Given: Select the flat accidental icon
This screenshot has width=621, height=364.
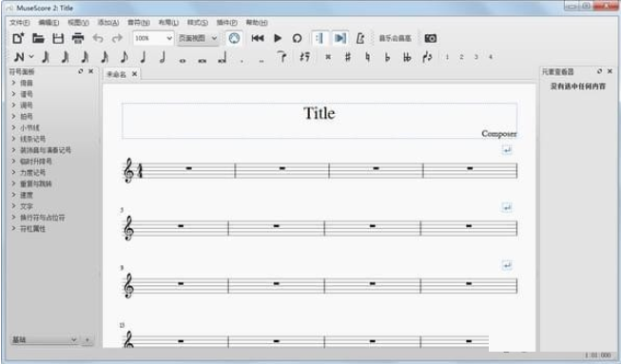Looking at the screenshot, I should click(x=387, y=57).
